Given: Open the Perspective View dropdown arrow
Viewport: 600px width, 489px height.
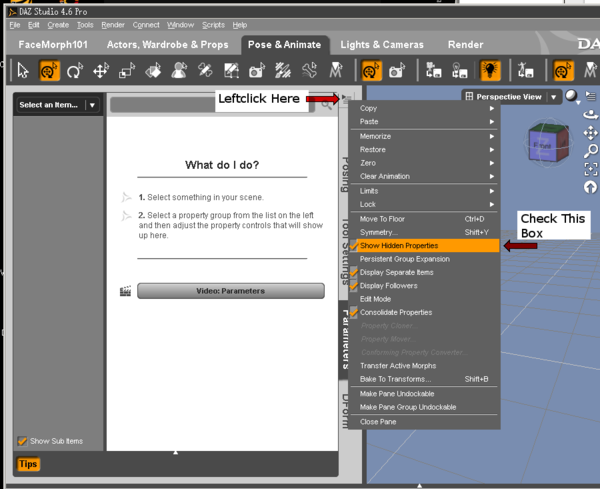Looking at the screenshot, I should coord(553,97).
